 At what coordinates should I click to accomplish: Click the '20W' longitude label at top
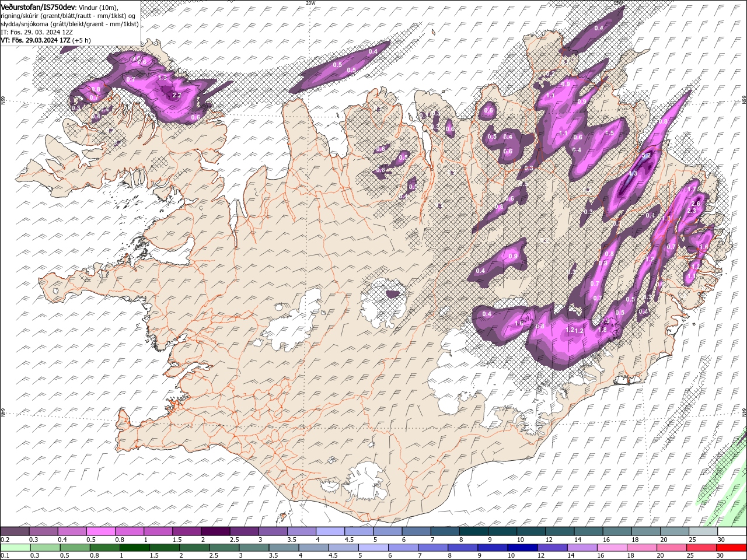point(310,3)
